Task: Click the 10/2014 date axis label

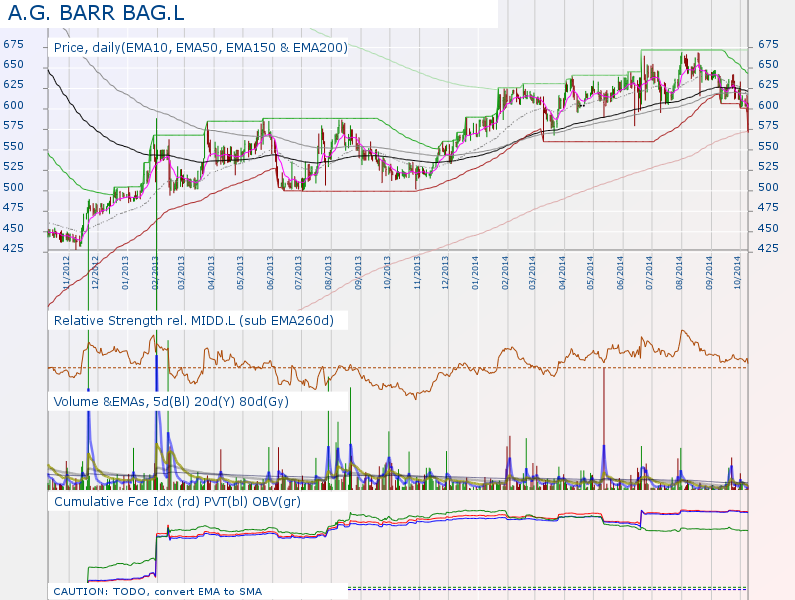Action: (737, 273)
